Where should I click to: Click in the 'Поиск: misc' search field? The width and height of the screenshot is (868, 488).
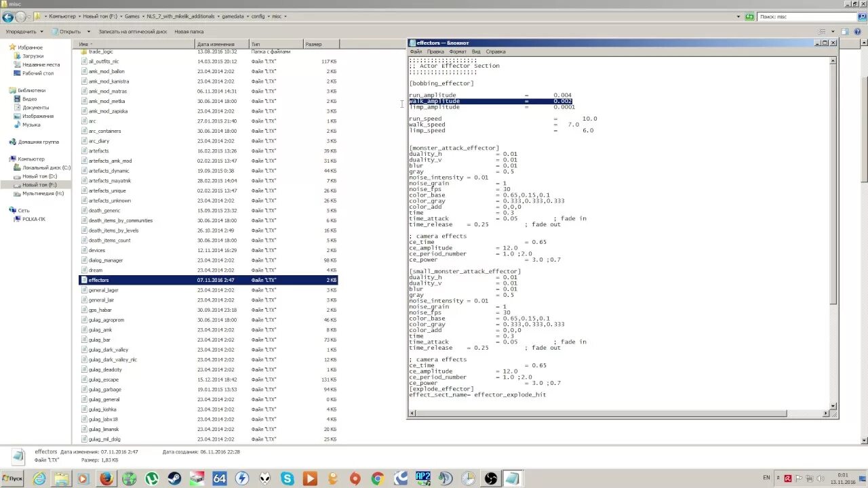pos(806,16)
